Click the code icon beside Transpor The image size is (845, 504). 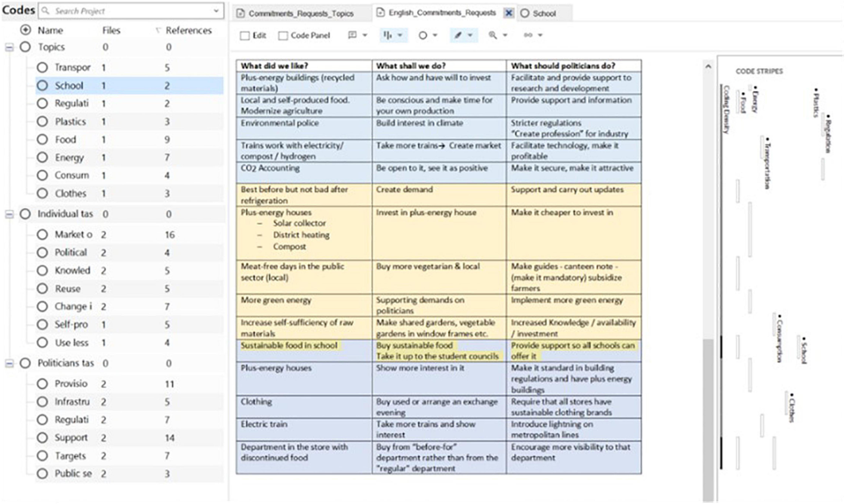click(x=42, y=67)
